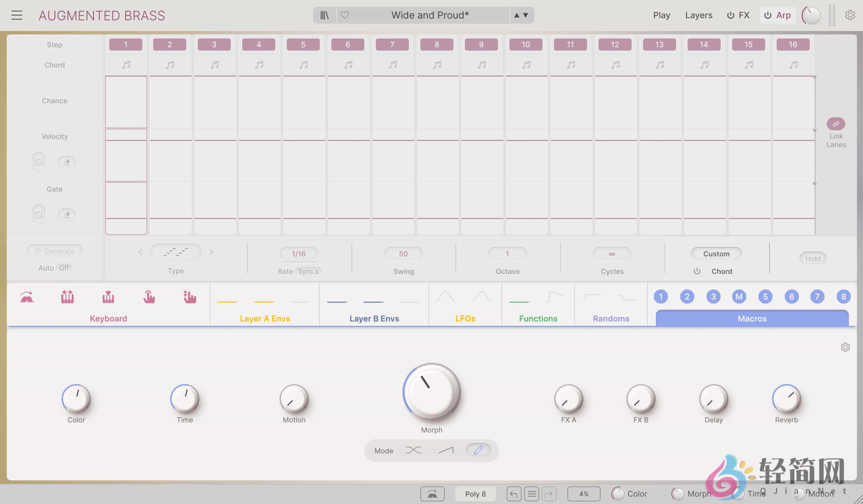Click the Hold button
863x504 pixels.
(x=813, y=258)
